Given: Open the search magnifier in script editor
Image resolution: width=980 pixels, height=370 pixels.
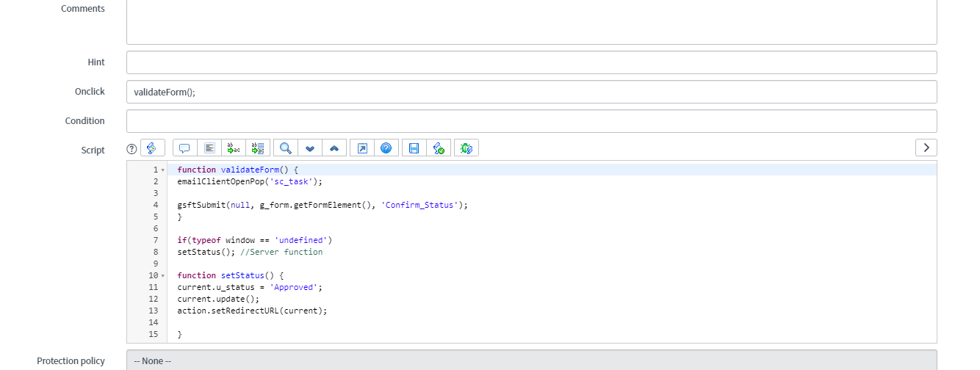Looking at the screenshot, I should pyautogui.click(x=285, y=148).
